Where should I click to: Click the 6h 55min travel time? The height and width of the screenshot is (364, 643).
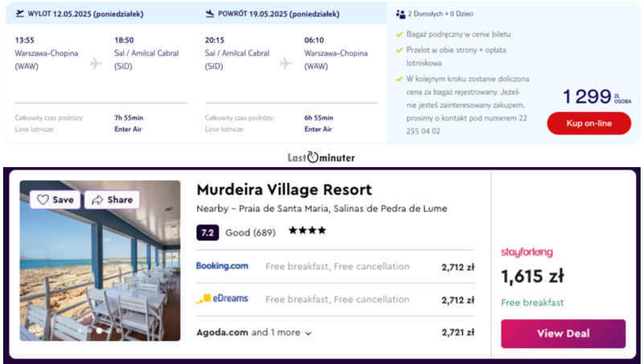coord(318,117)
